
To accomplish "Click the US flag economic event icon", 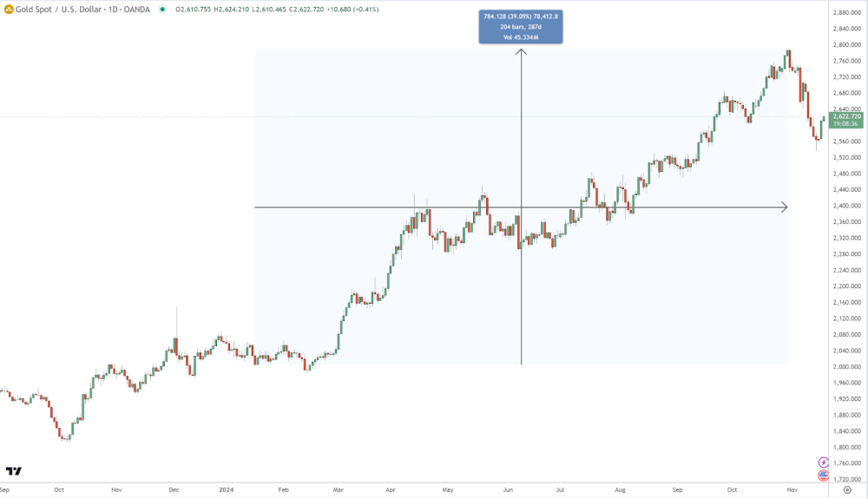I will [x=824, y=476].
